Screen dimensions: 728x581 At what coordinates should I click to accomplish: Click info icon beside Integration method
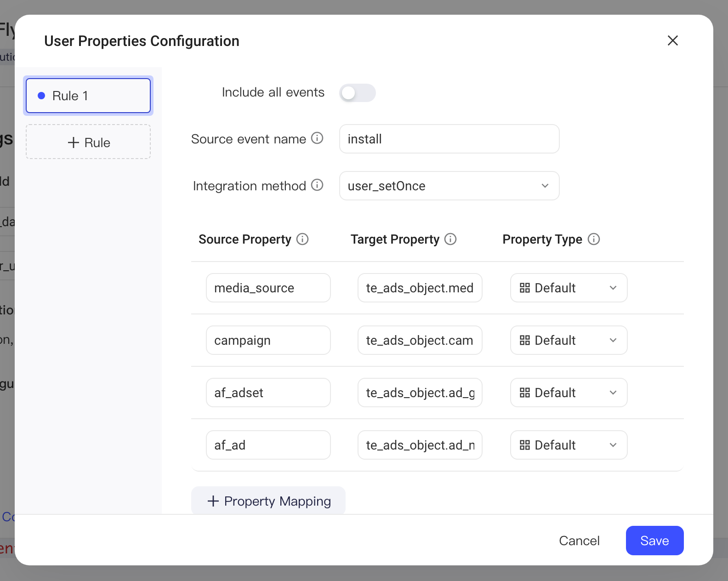[317, 185]
